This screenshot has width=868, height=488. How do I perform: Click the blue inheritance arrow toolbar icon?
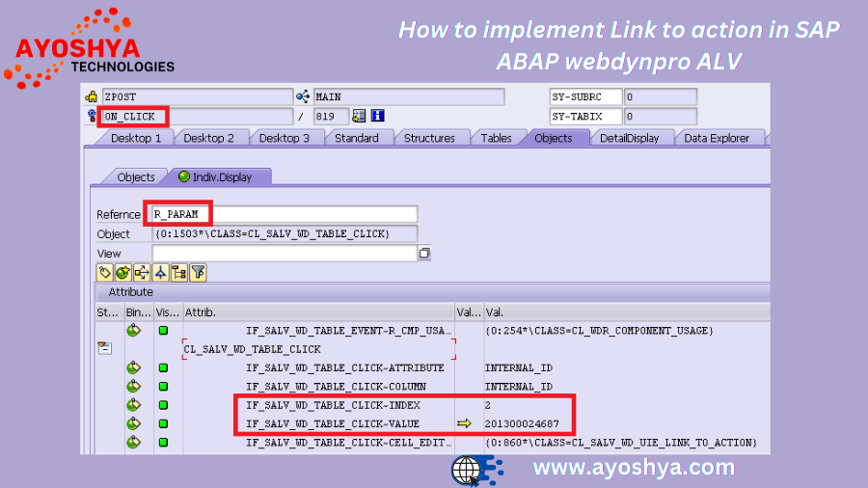tap(160, 272)
